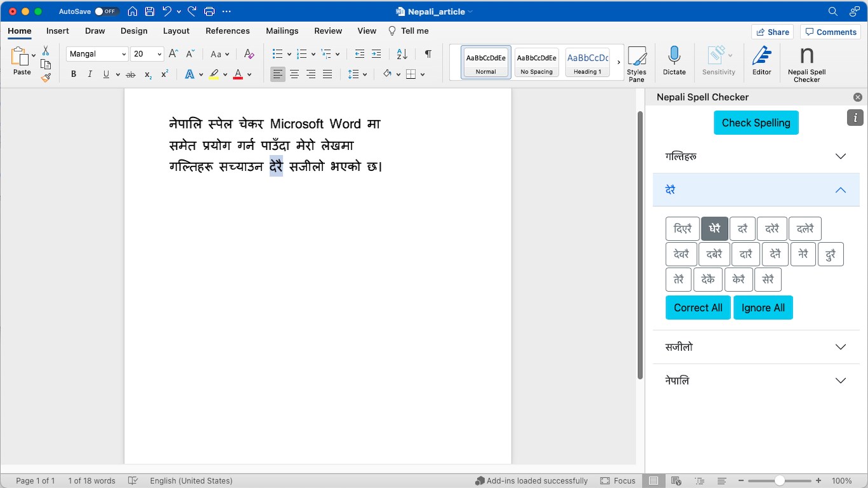Screen dimensions: 868x488
Task: Click the Clear Formatting icon
Action: [249, 54]
